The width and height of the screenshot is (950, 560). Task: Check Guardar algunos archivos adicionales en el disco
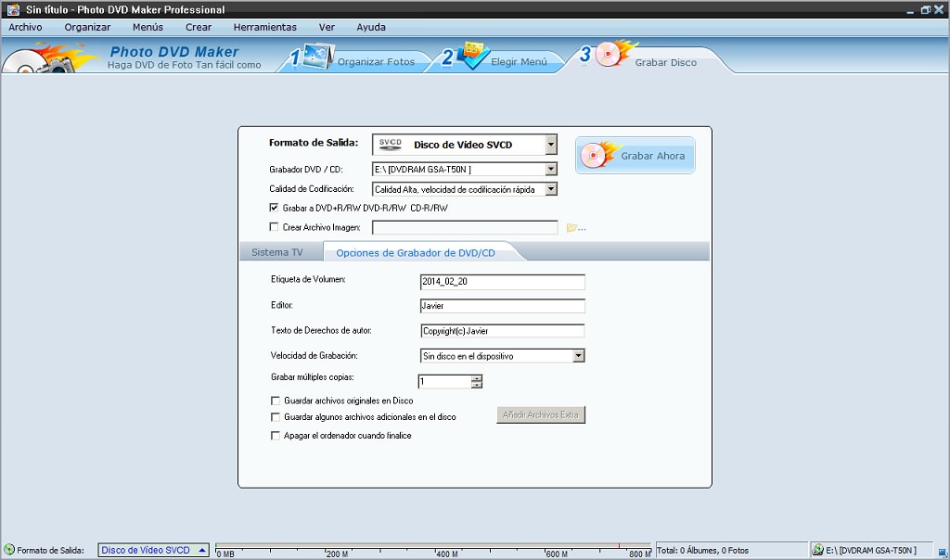click(x=275, y=417)
